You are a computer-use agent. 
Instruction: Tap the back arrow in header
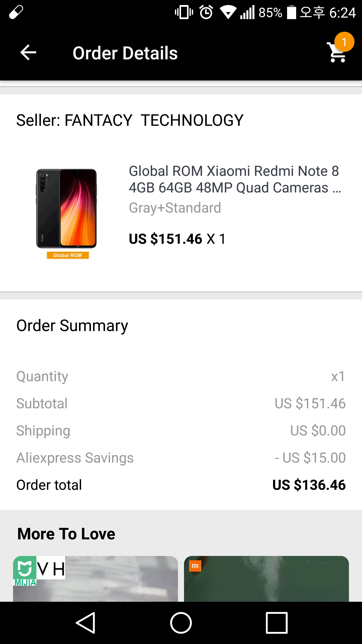click(28, 53)
